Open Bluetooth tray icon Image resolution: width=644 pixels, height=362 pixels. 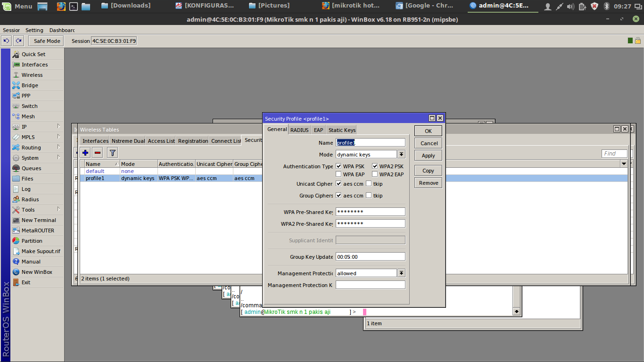[x=607, y=6]
